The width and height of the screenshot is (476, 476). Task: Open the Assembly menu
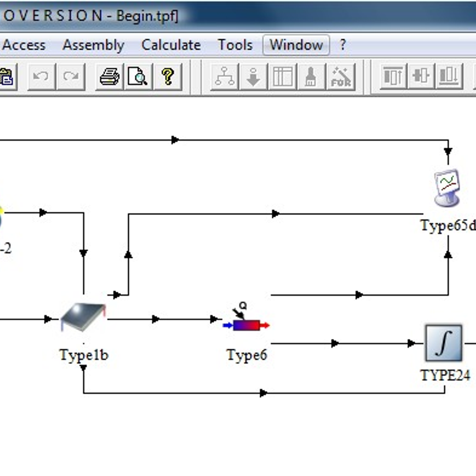click(94, 45)
